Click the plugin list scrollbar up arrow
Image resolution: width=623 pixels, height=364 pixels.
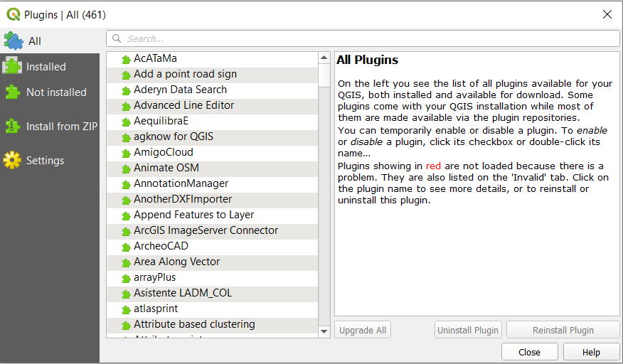pyautogui.click(x=324, y=58)
